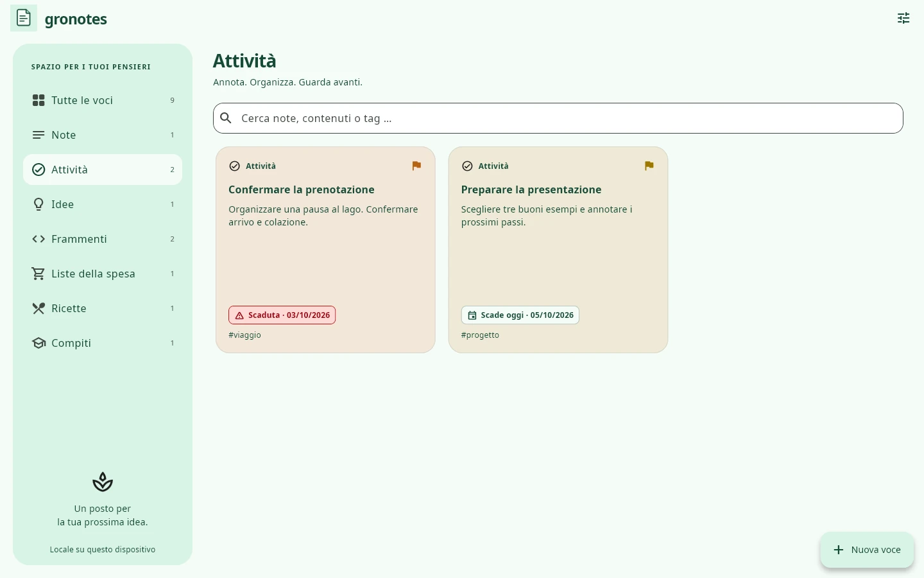
Task: Select the Note category
Action: coord(103,135)
